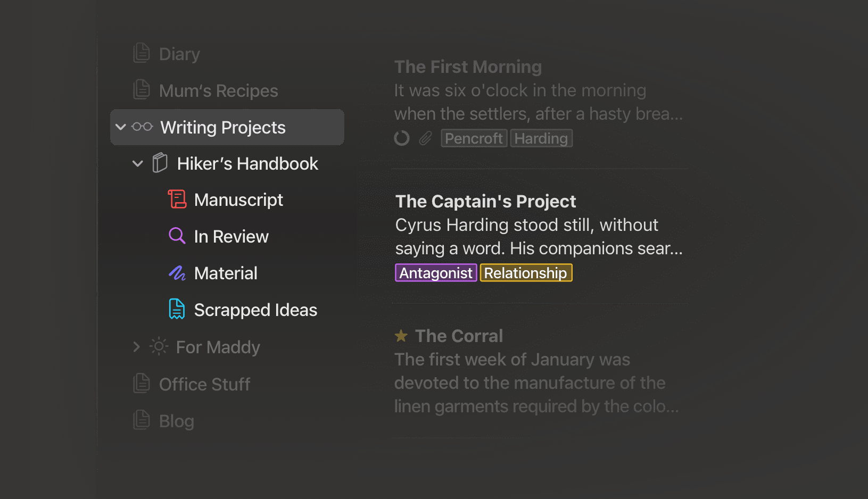Click the Antagonist keyword tag

coord(436,273)
